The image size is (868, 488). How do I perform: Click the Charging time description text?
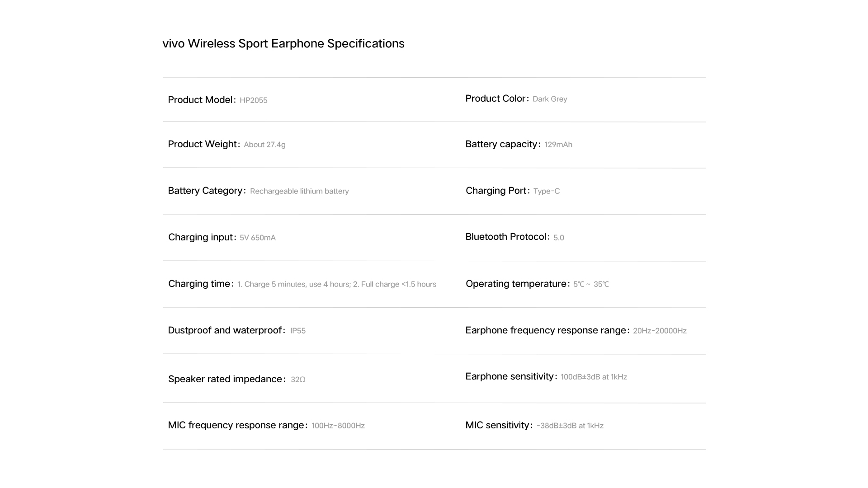click(x=336, y=284)
